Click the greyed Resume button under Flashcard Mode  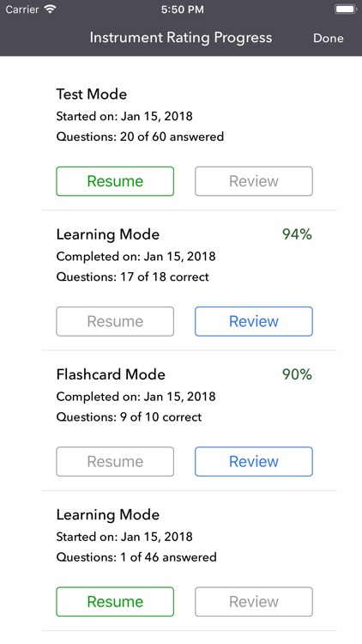tap(115, 461)
